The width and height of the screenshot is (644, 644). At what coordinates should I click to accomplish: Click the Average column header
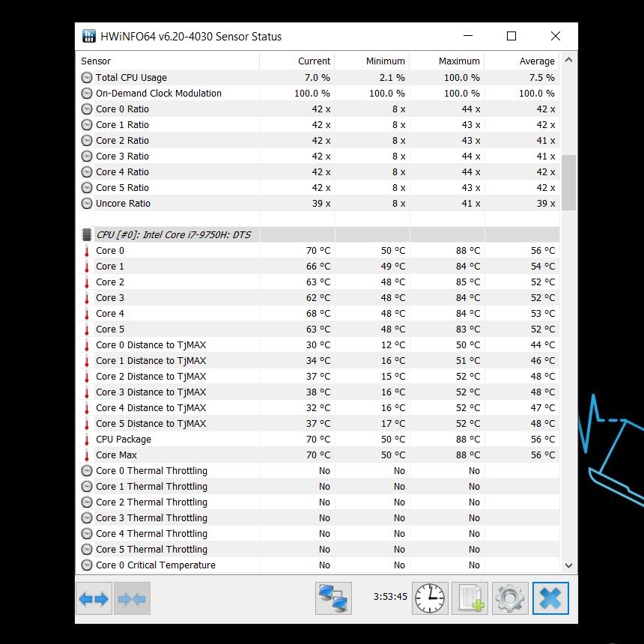[522, 61]
